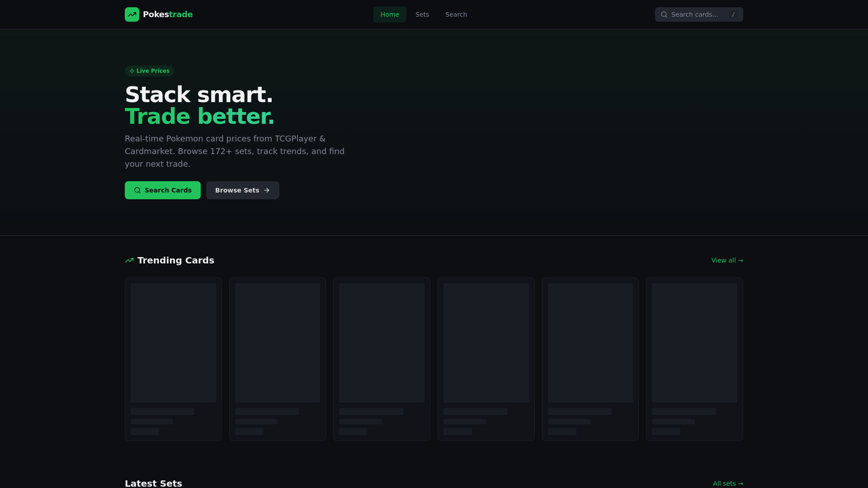Click the trending arrow icon beside Trending Cards

(x=129, y=260)
